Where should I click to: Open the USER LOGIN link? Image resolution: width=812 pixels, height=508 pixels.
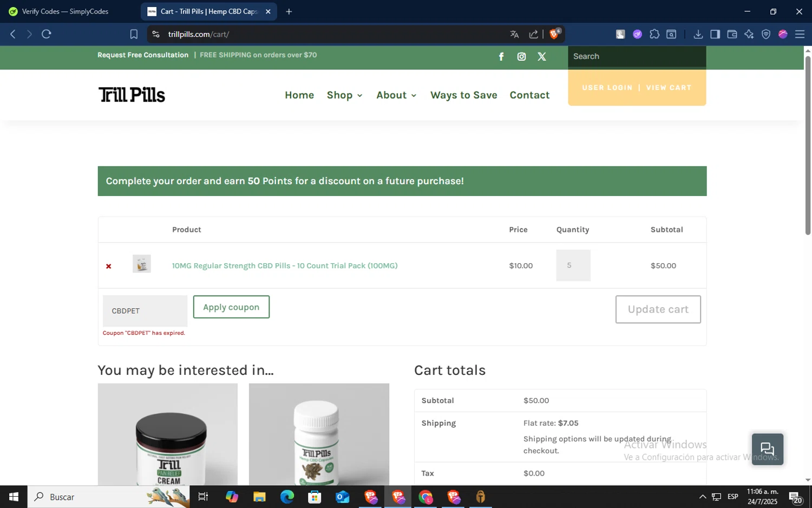point(607,88)
